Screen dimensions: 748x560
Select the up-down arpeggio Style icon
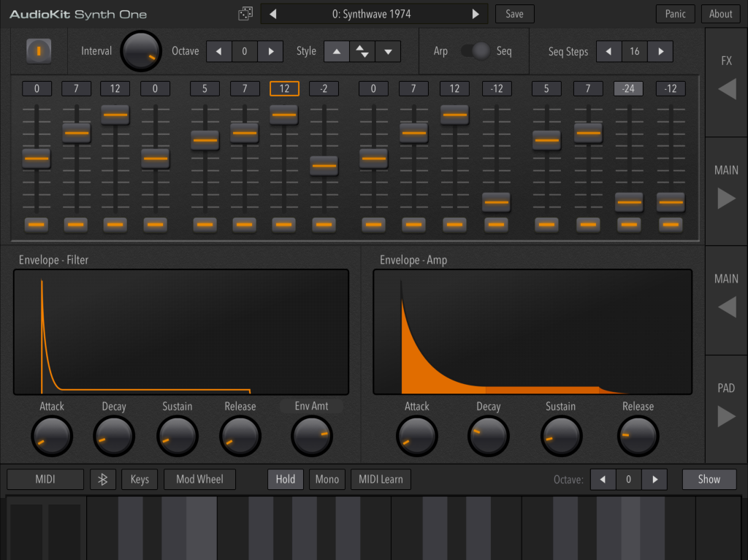pos(362,51)
